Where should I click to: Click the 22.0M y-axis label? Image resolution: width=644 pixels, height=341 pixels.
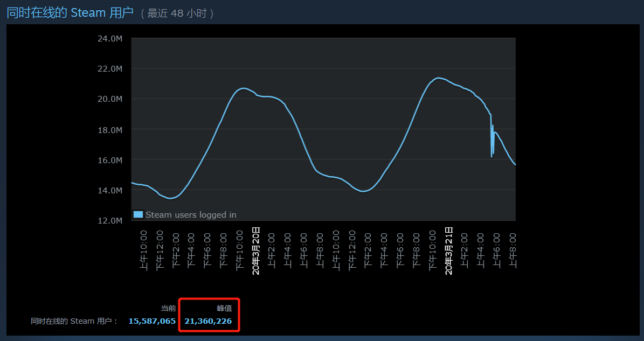click(110, 68)
